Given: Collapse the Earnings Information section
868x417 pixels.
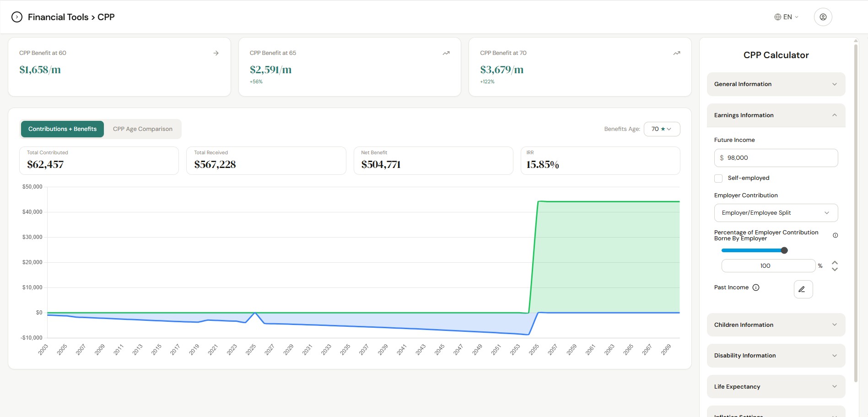Looking at the screenshot, I should pyautogui.click(x=776, y=115).
